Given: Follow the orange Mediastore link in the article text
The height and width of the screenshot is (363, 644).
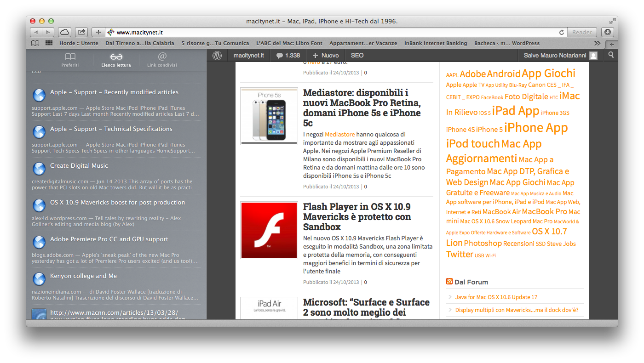Looking at the screenshot, I should click(x=340, y=135).
